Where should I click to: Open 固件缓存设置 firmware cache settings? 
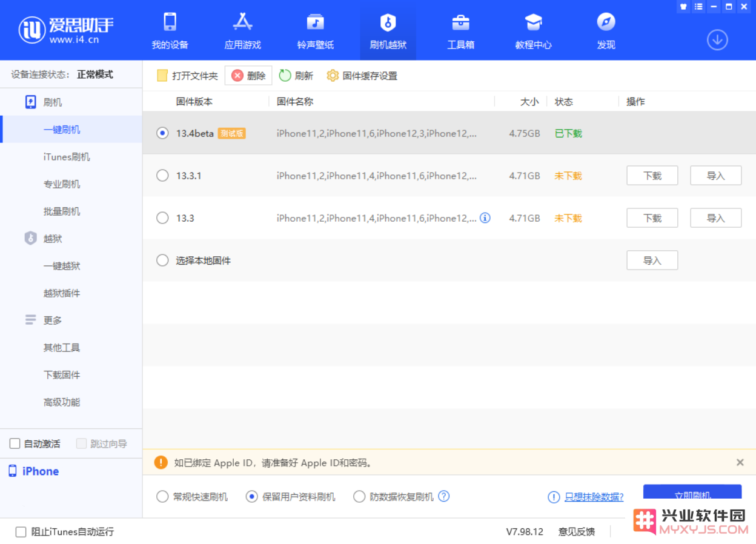[362, 76]
